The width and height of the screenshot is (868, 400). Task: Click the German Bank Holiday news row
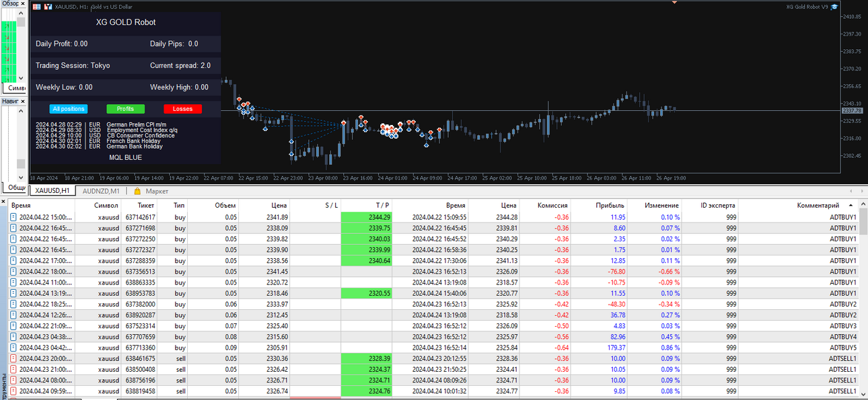click(x=99, y=146)
